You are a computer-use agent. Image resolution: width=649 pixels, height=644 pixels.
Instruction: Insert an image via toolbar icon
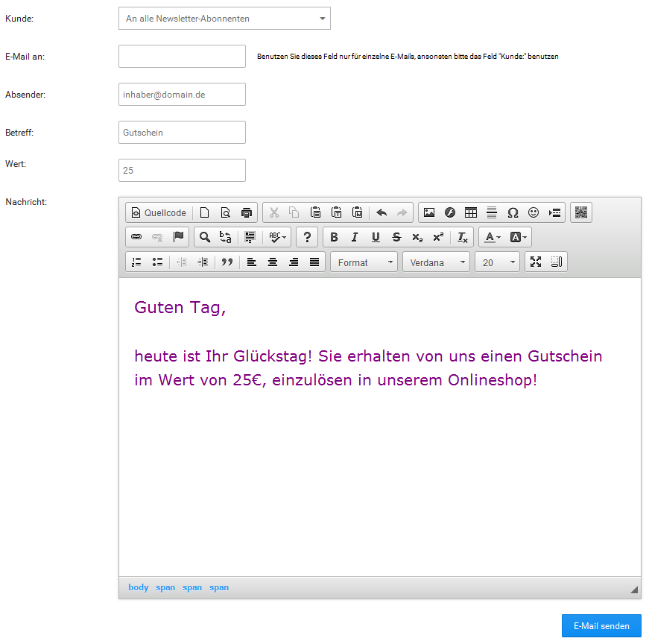coord(429,212)
